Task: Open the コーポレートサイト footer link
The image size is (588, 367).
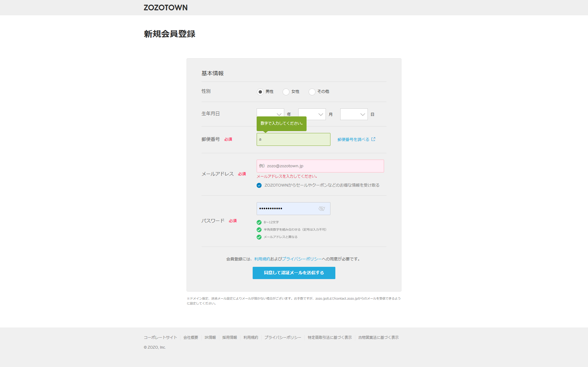Action: pyautogui.click(x=160, y=337)
